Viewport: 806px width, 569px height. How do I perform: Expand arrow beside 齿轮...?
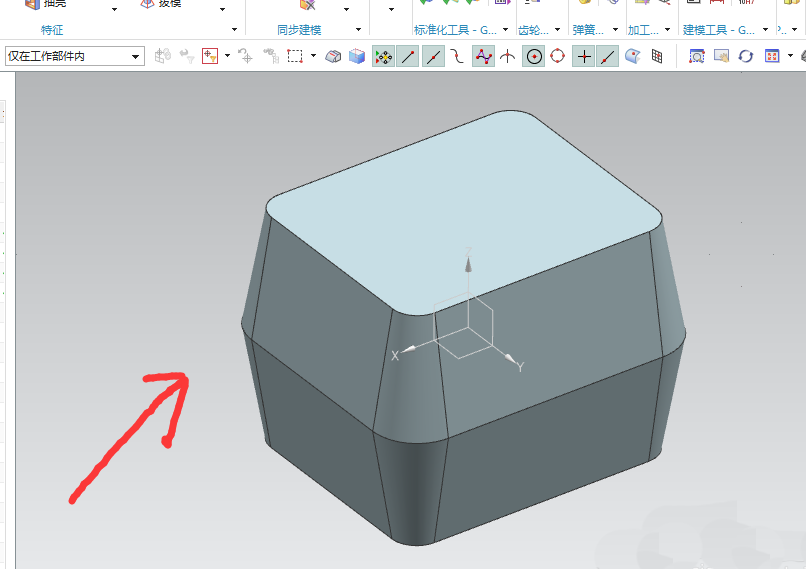[557, 30]
